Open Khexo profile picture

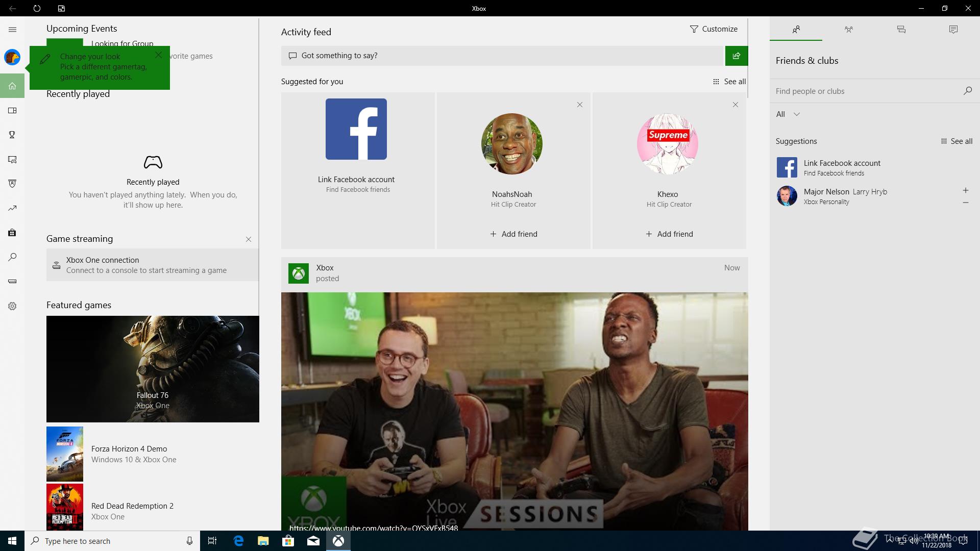(x=668, y=144)
